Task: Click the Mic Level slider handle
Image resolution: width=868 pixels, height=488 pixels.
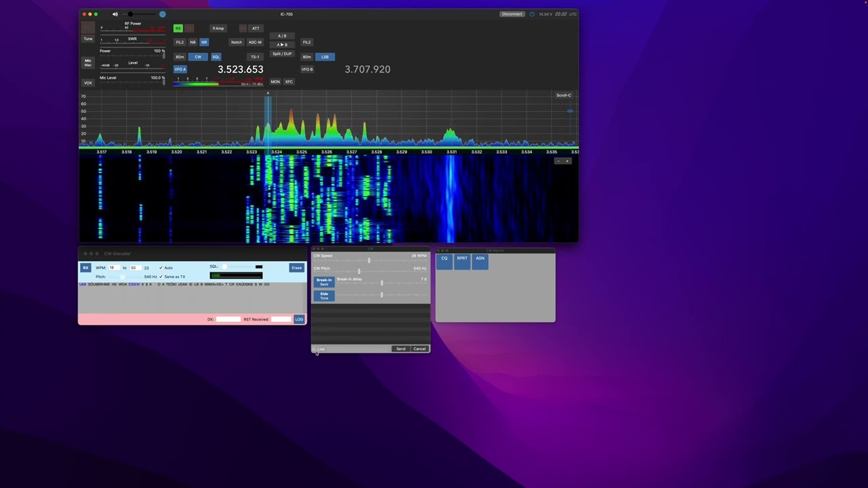Action: click(163, 81)
